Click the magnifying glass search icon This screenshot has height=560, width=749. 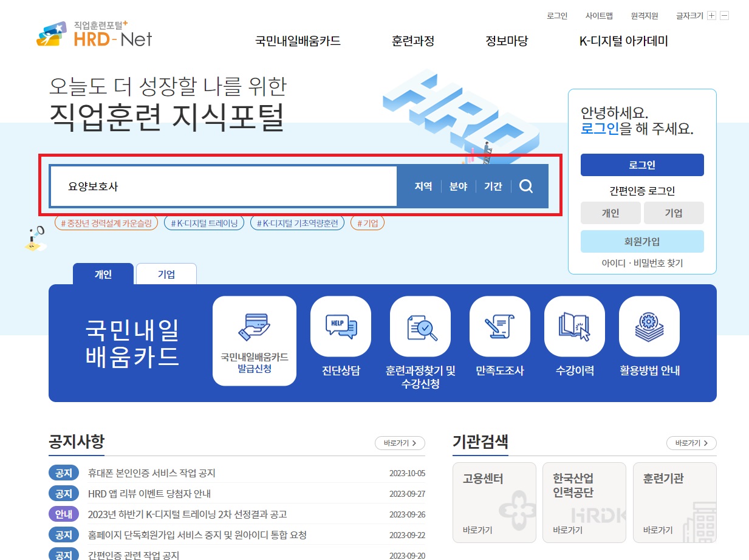[x=525, y=186]
